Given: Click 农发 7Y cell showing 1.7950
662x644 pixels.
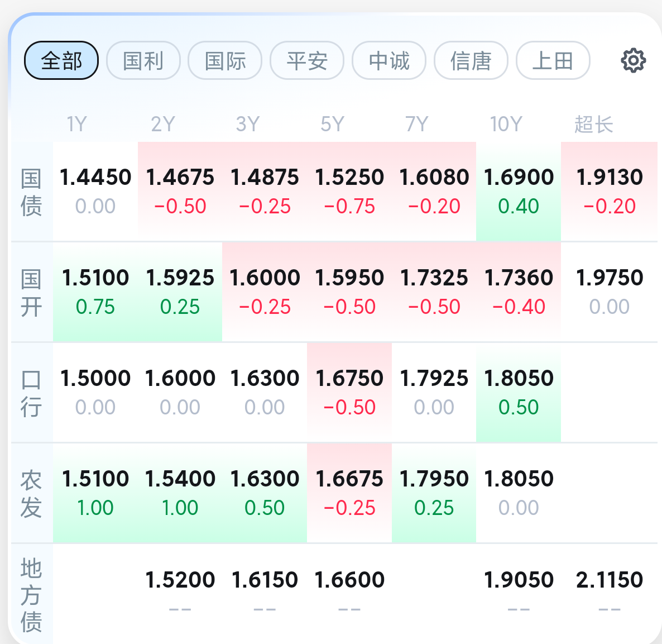Looking at the screenshot, I should pos(434,493).
